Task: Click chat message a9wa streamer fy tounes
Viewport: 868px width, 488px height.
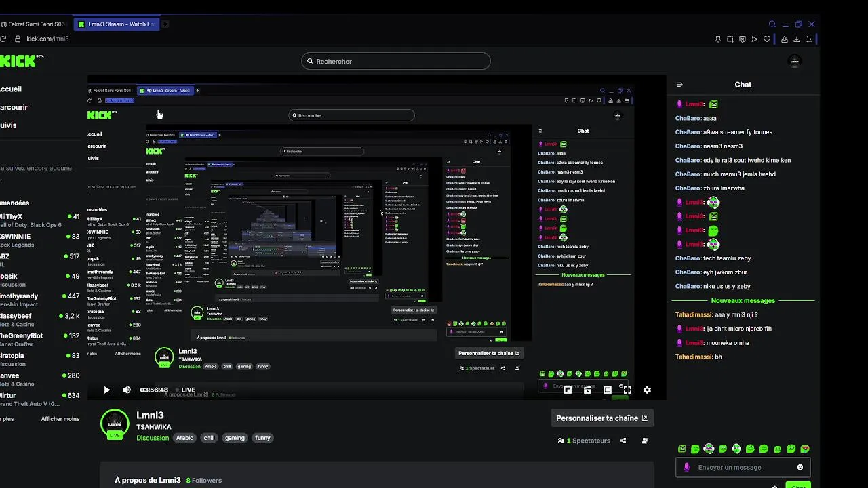Action: click(x=738, y=132)
